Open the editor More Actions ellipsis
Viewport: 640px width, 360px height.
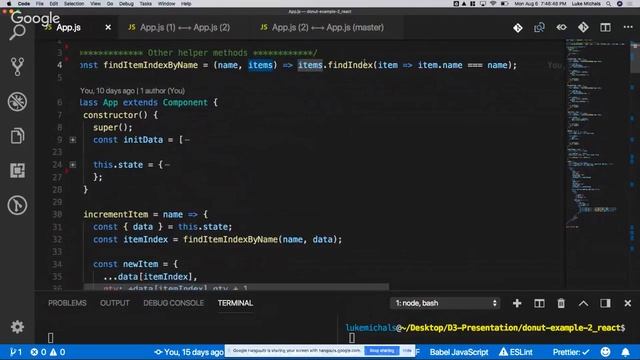[628, 27]
